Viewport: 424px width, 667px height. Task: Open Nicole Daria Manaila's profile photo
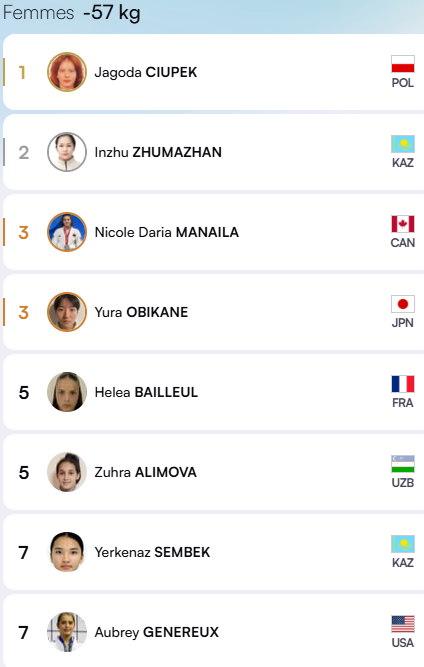coord(67,232)
